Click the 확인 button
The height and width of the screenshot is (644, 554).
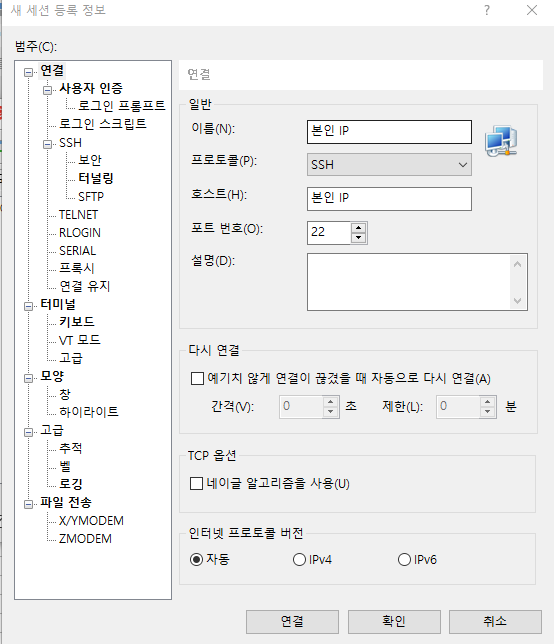[394, 621]
